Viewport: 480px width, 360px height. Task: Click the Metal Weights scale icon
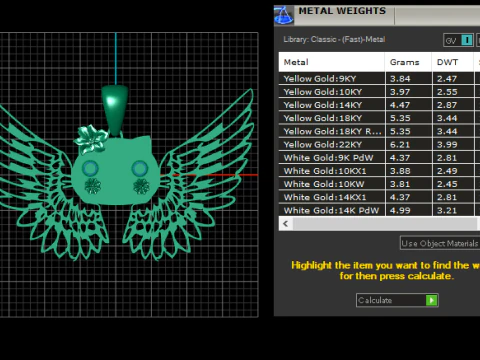(284, 15)
